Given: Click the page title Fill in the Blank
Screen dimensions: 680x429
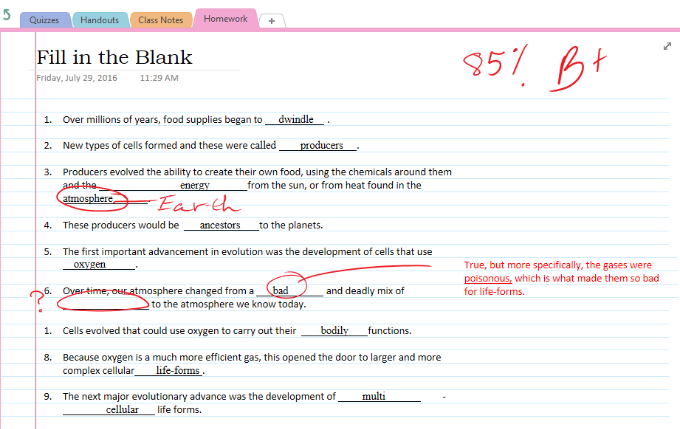Looking at the screenshot, I should 114,57.
